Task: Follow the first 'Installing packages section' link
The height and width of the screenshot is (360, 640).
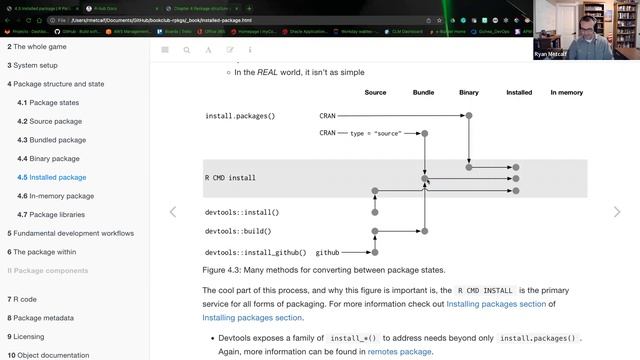Action: [x=496, y=304]
